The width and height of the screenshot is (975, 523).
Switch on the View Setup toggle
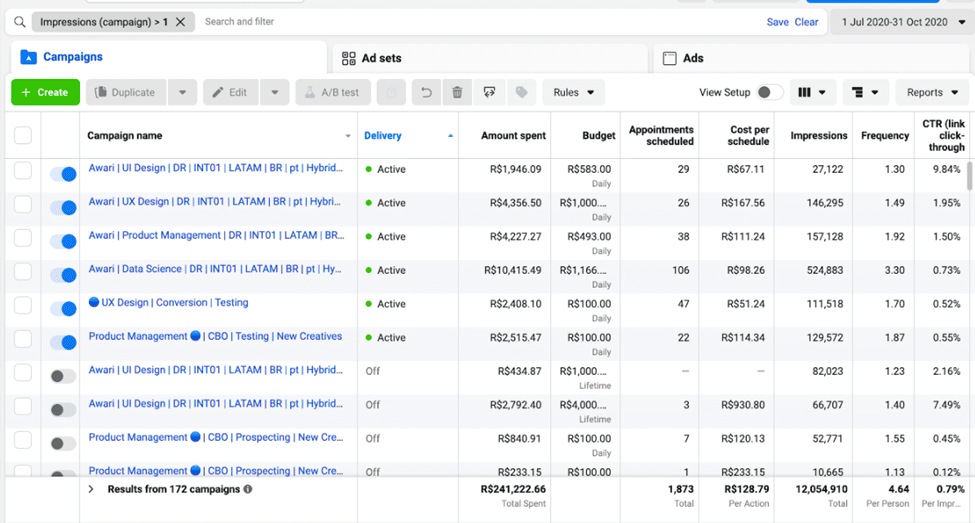point(769,92)
